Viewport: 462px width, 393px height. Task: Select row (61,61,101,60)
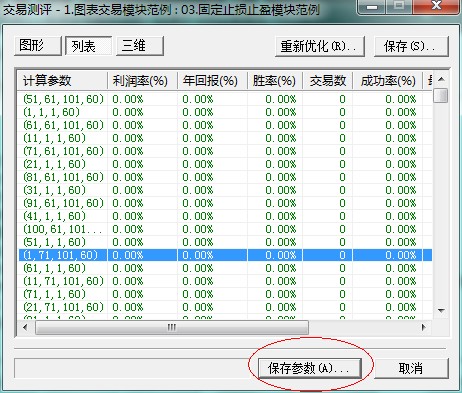[x=225, y=125]
